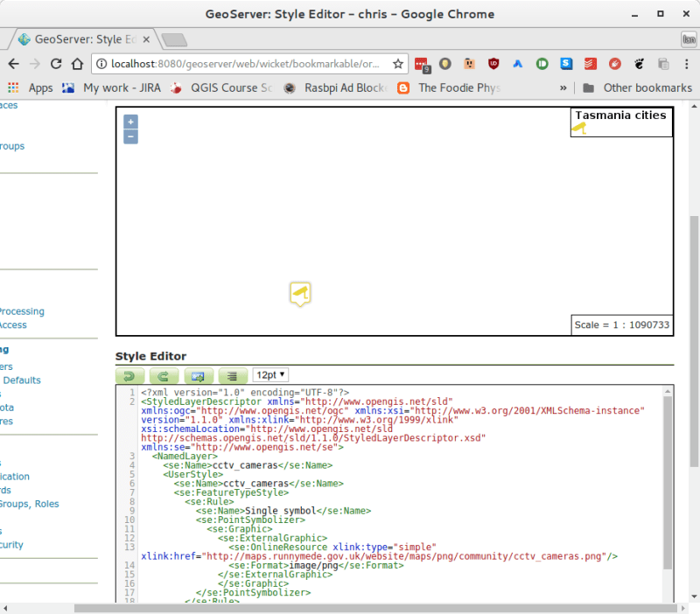Screen dimensions: 700x614
Task: Show hidden bookmarks with chevron
Action: tap(563, 88)
